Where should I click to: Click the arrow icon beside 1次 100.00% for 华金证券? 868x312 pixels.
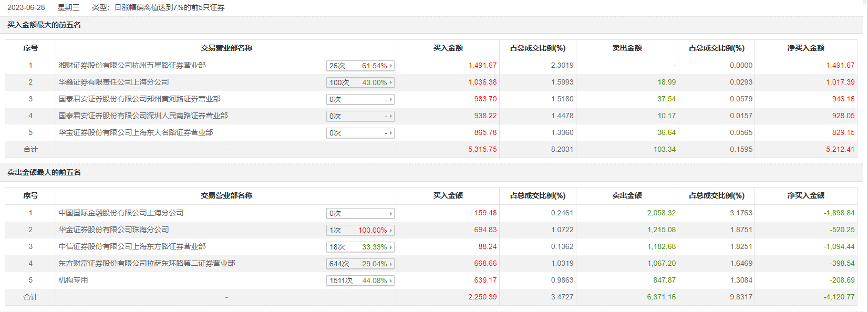[391, 230]
